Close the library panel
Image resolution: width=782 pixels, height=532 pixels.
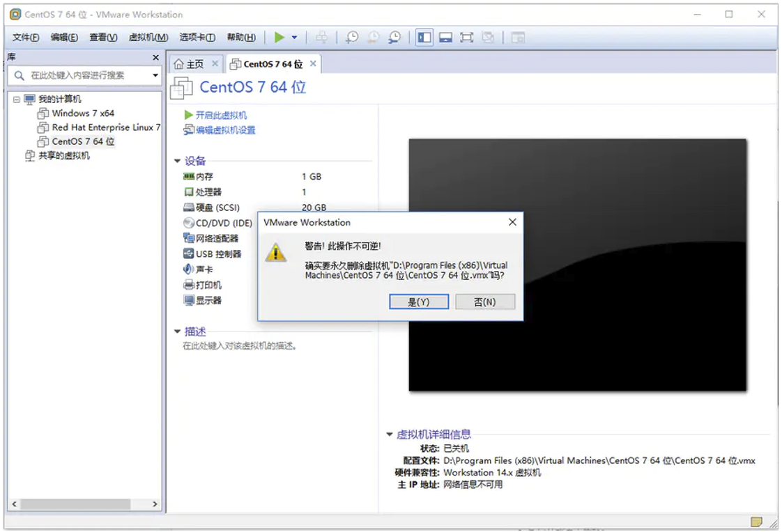pos(155,57)
